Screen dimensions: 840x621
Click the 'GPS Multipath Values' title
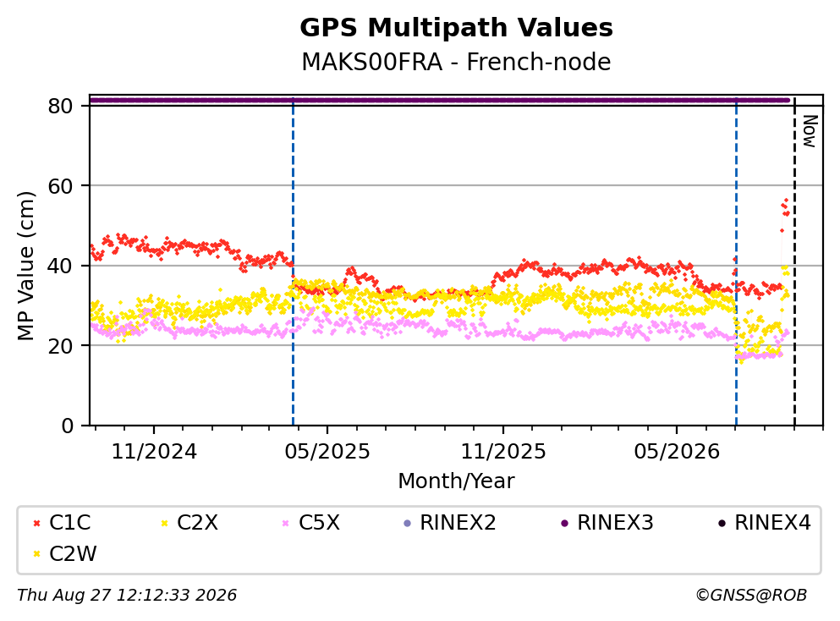457,27
